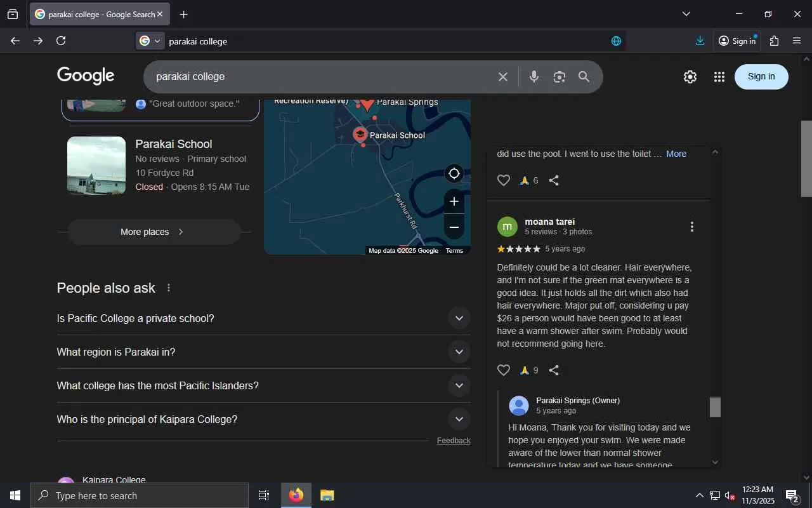The height and width of the screenshot is (508, 812).
Task: Expand 'Is Pacific College a private school?'
Action: tap(264, 318)
